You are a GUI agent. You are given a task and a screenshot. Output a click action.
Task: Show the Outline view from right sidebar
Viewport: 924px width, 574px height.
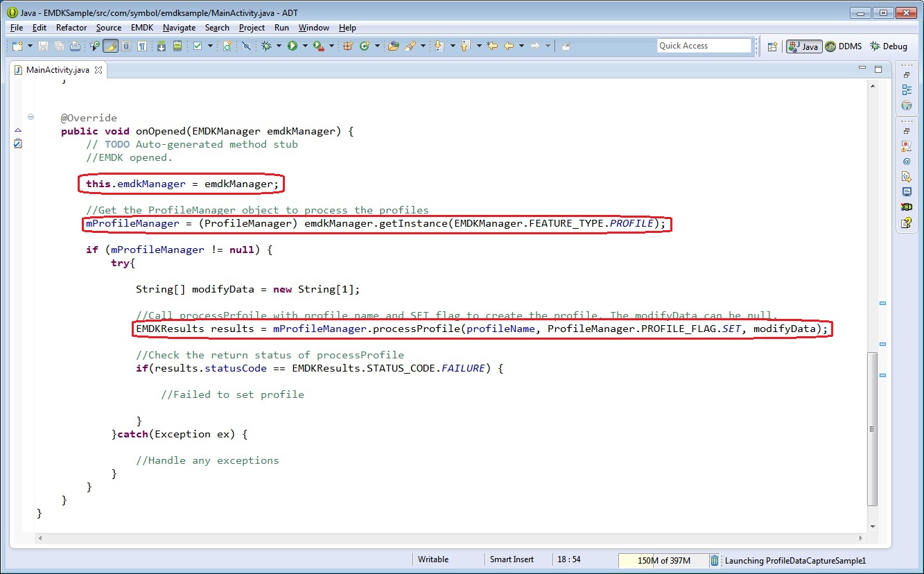coord(907,89)
